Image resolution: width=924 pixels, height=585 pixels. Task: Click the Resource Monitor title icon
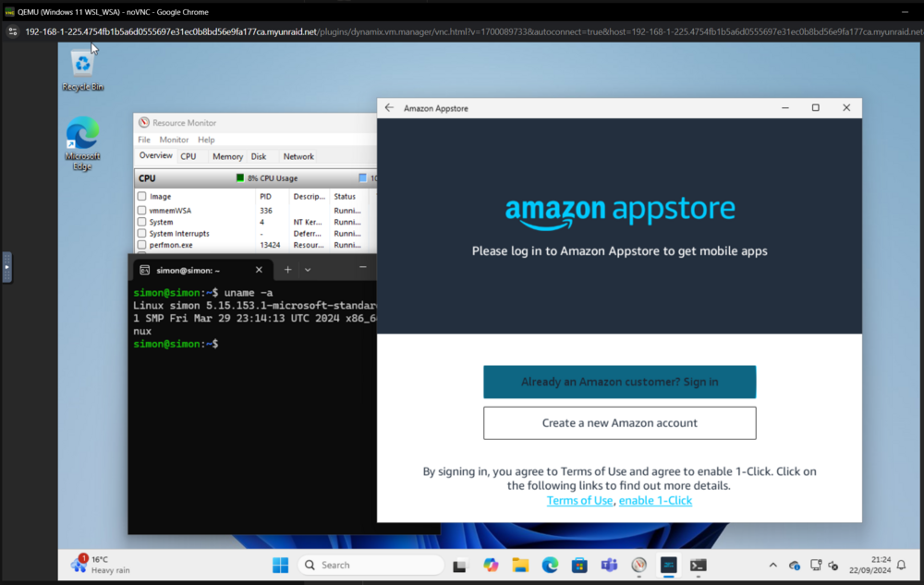point(144,123)
